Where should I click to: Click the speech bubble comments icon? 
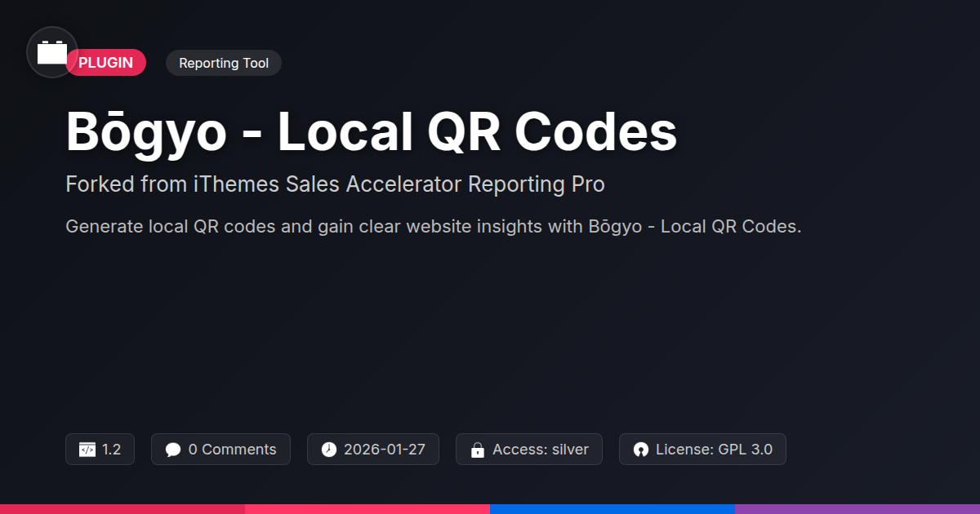pyautogui.click(x=173, y=450)
